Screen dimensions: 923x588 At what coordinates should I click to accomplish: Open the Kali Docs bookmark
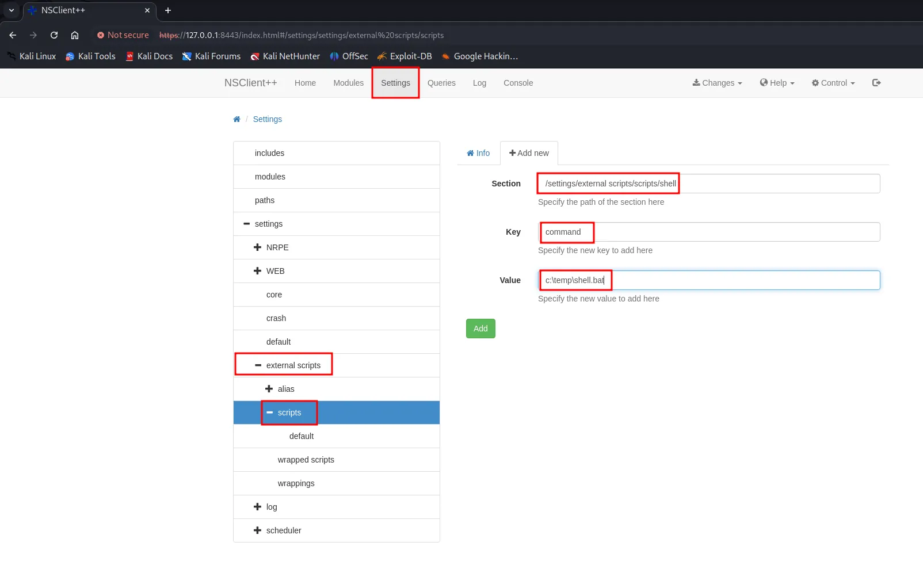pyautogui.click(x=149, y=56)
